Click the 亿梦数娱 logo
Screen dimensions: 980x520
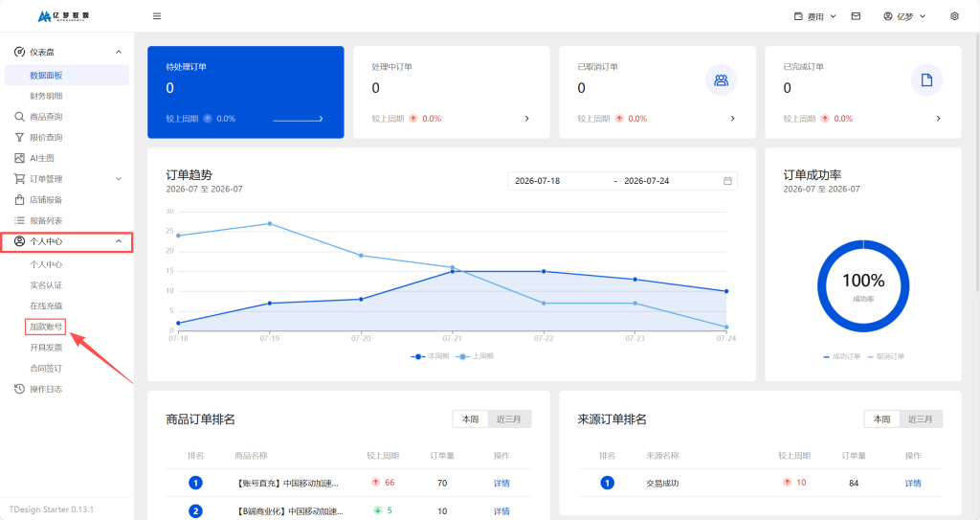pyautogui.click(x=64, y=16)
